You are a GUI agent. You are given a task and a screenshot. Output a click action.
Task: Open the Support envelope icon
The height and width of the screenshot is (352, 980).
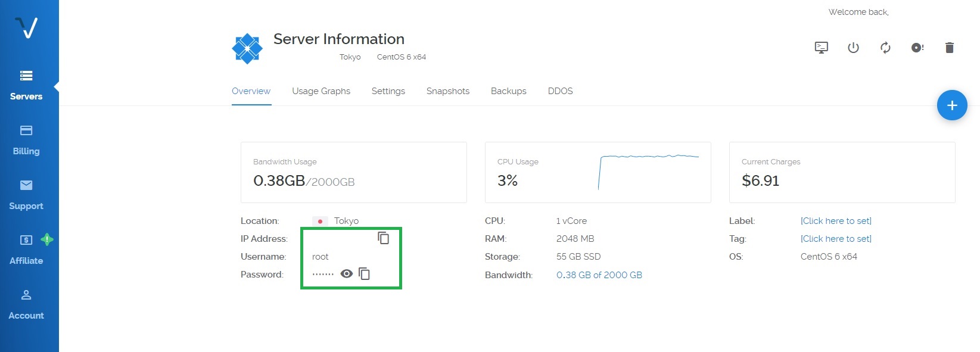(26, 185)
